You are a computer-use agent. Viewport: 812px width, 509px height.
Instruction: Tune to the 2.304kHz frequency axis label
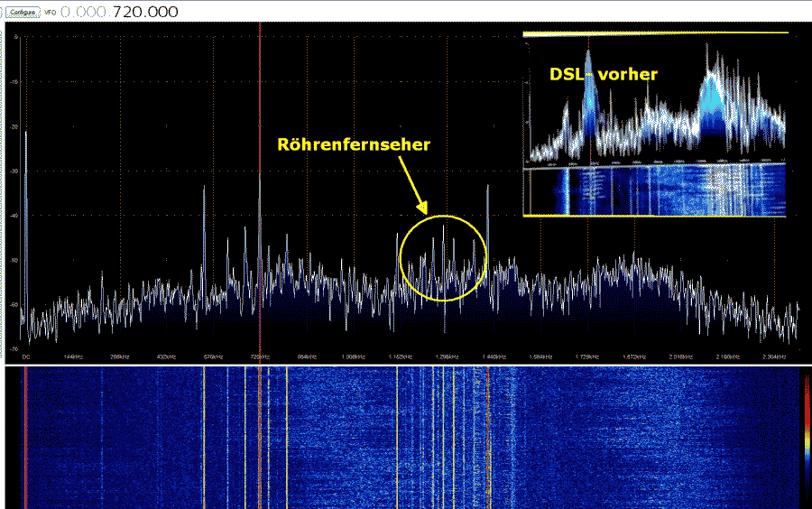pyautogui.click(x=774, y=356)
